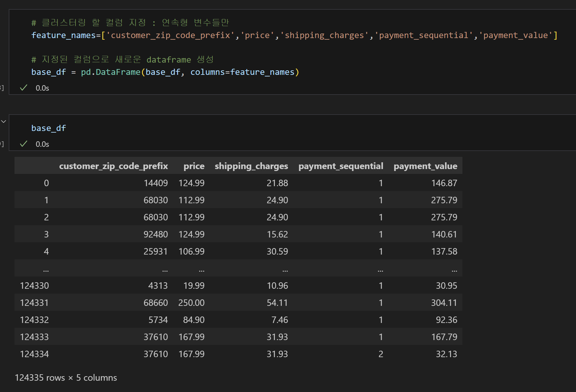Click the payment_value 304.11 cell
This screenshot has width=576, height=392.
click(x=444, y=303)
